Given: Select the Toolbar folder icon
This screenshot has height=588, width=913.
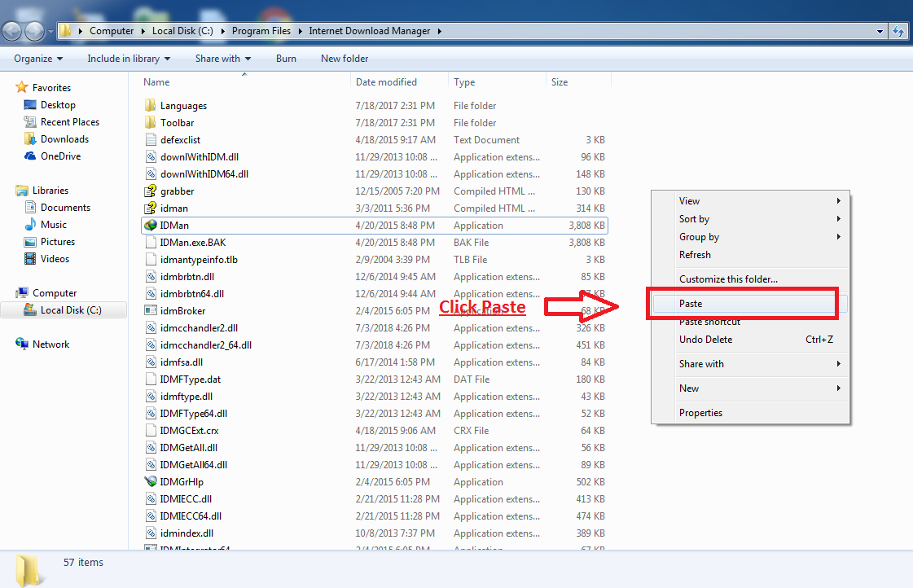Looking at the screenshot, I should pos(150,123).
